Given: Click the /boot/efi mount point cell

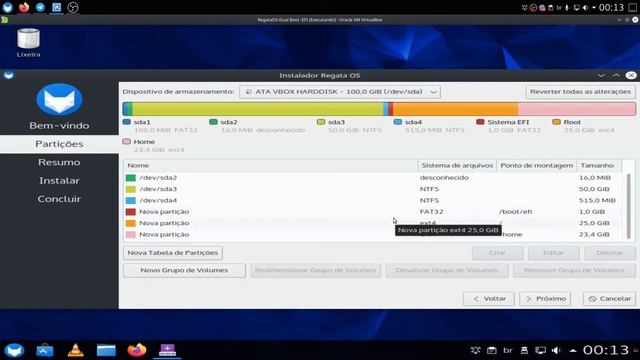Looking at the screenshot, I should (516, 212).
